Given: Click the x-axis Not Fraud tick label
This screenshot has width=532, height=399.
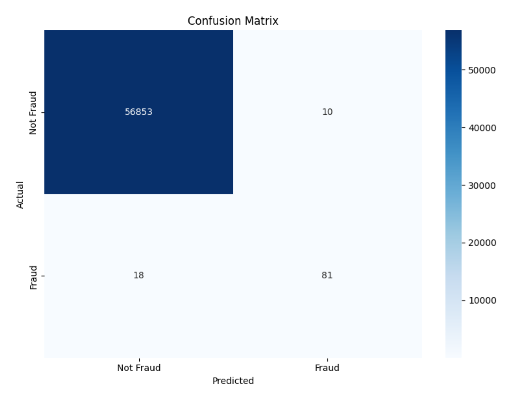Looking at the screenshot, I should click(139, 368).
